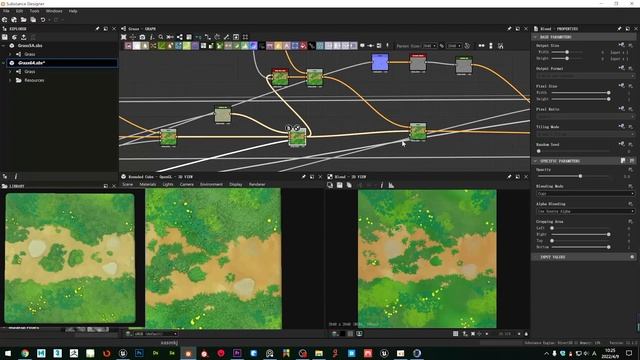Click the 2D view texture preview
This screenshot has height=360, width=640.
(x=427, y=258)
